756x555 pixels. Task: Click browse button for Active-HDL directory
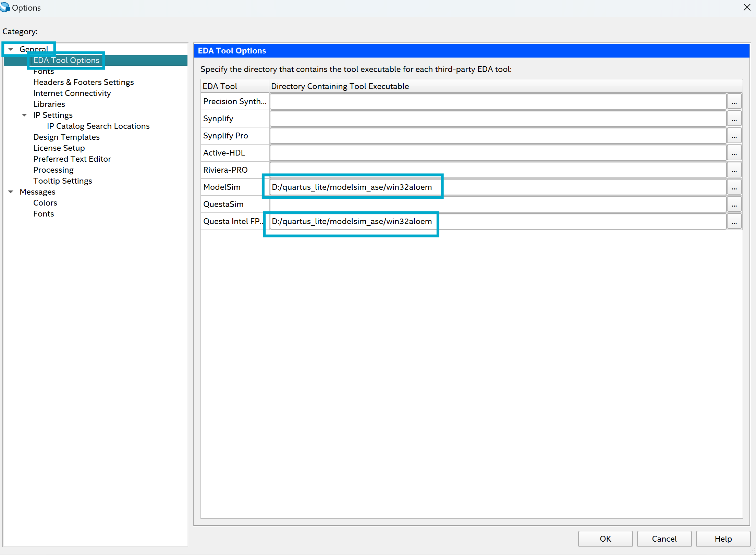734,153
